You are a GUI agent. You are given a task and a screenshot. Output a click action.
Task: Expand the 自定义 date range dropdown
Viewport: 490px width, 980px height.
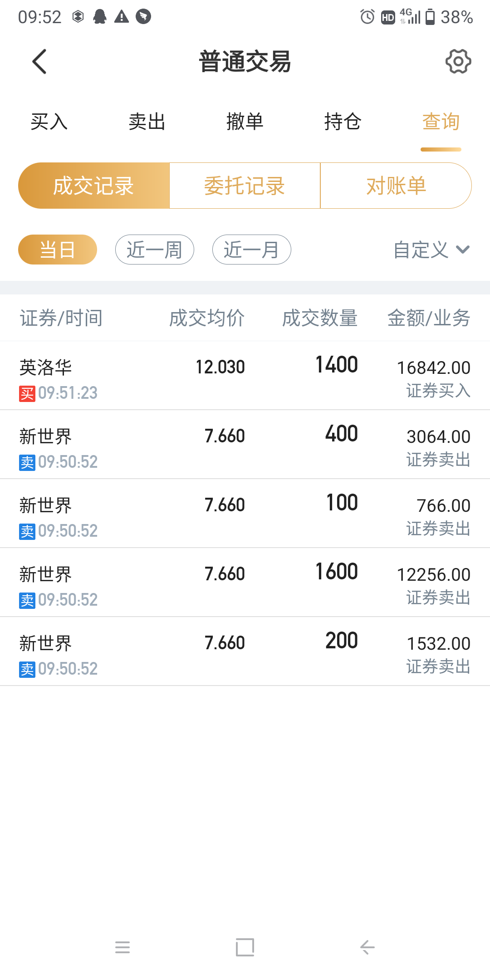coord(431,250)
